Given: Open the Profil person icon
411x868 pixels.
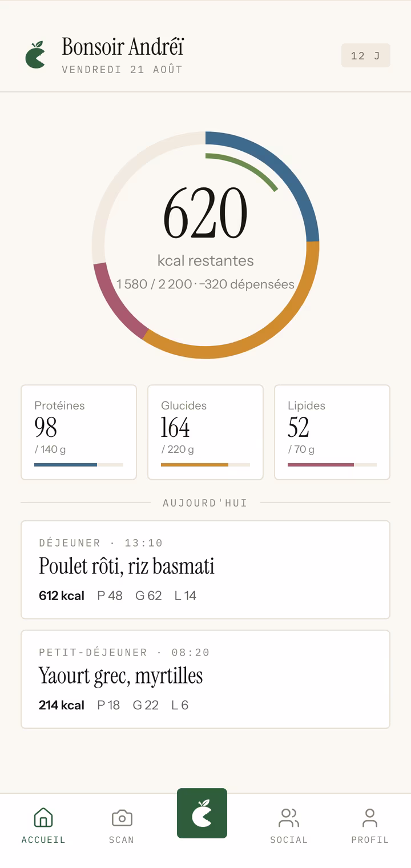Looking at the screenshot, I should [x=370, y=818].
